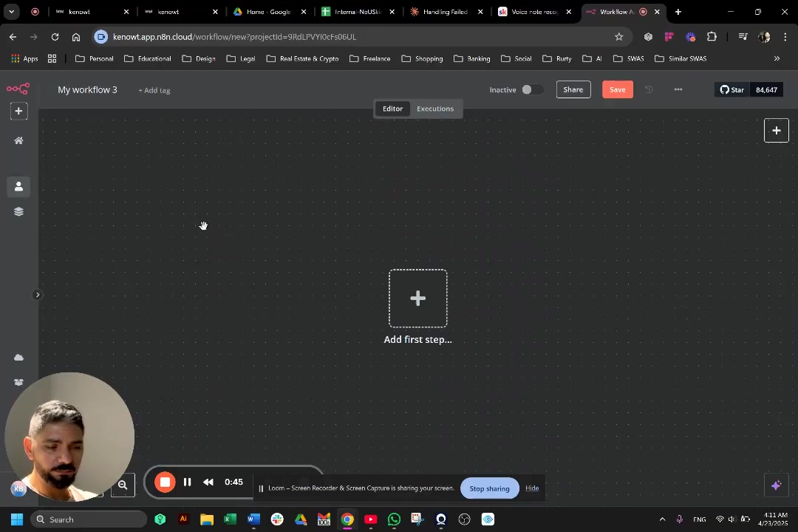Click the plus button in the left sidebar
798x532 pixels.
18,112
